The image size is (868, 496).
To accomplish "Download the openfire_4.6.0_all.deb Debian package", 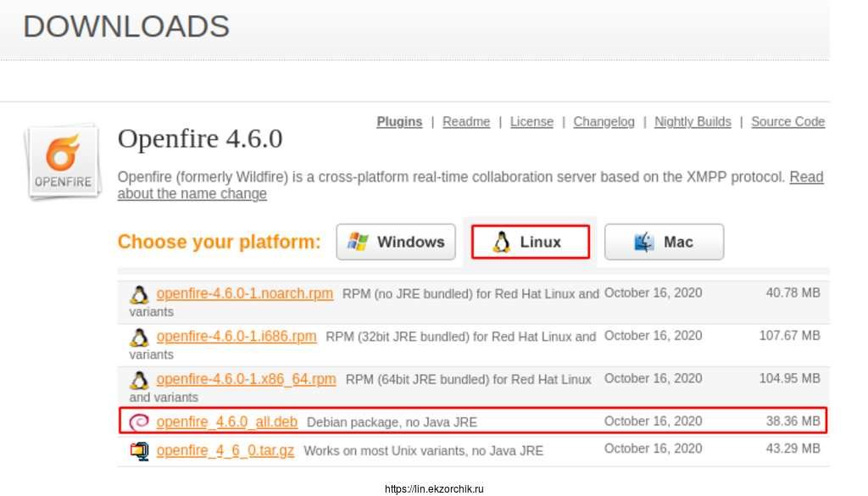I will (x=226, y=421).
